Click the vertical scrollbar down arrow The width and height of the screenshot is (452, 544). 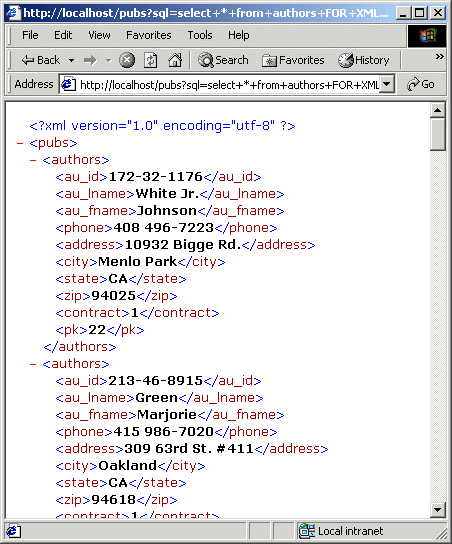437,510
